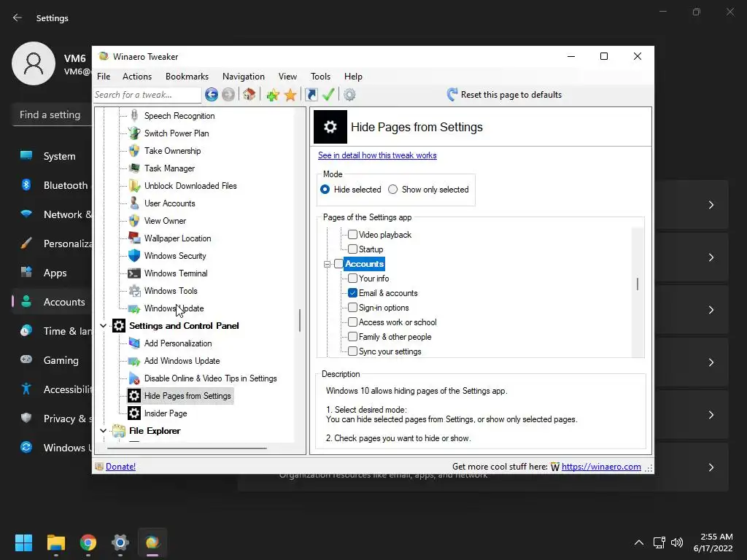Image resolution: width=747 pixels, height=560 pixels.
Task: Click the Donate! link
Action: pyautogui.click(x=120, y=467)
